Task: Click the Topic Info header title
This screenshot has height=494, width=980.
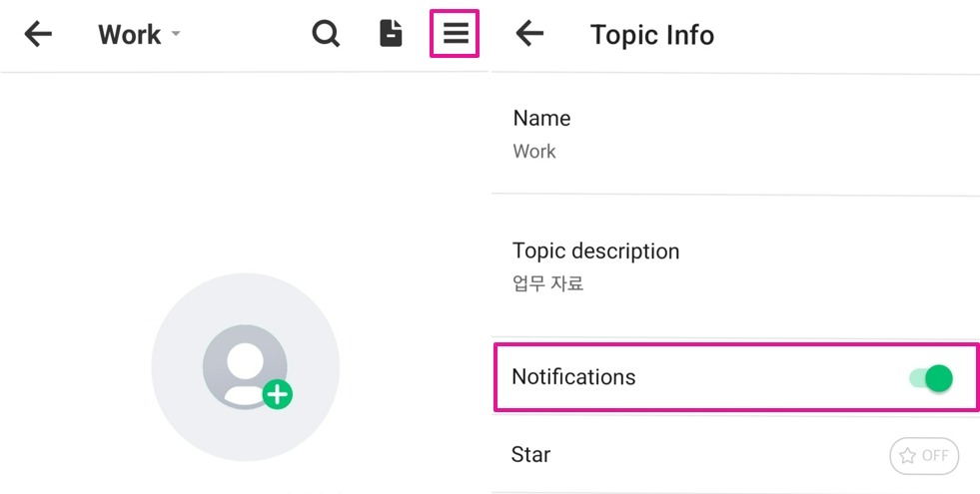Action: [651, 35]
